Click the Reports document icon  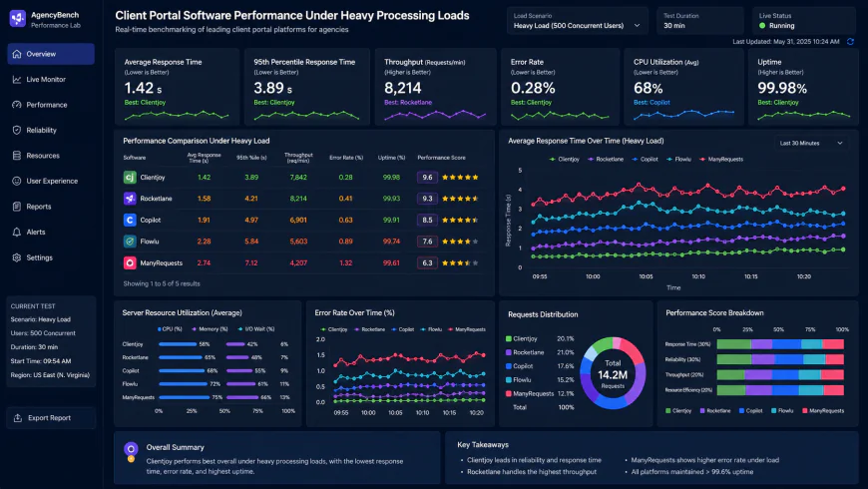click(17, 207)
